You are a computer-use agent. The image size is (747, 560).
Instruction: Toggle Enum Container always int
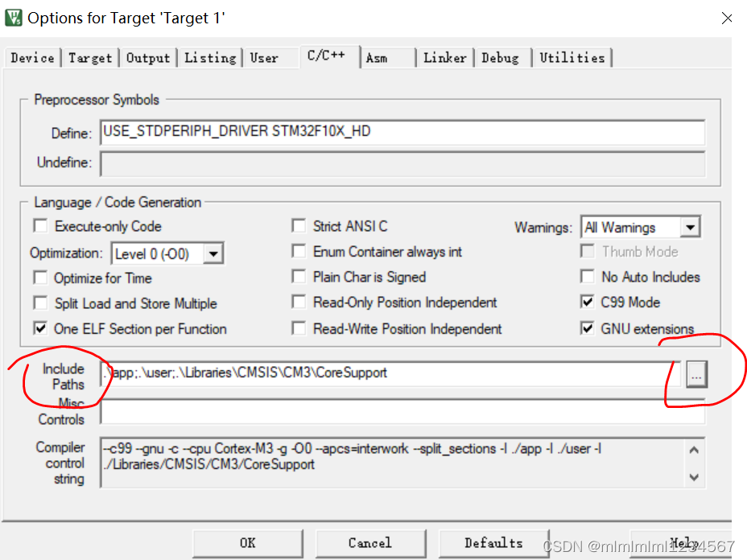tap(299, 251)
